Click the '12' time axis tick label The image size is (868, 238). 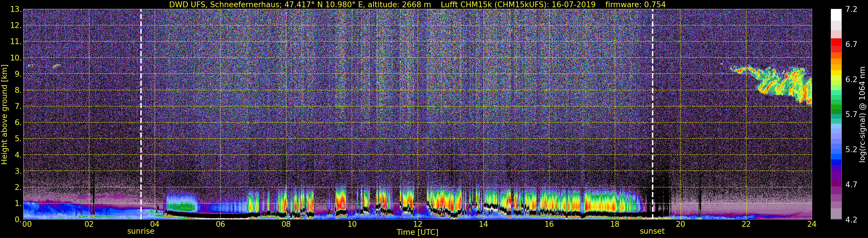click(417, 224)
